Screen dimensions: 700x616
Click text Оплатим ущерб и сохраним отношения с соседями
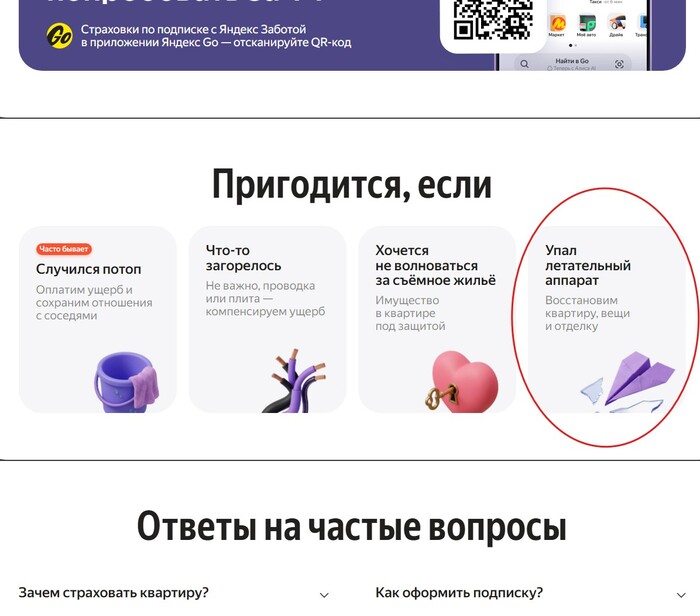click(x=94, y=303)
